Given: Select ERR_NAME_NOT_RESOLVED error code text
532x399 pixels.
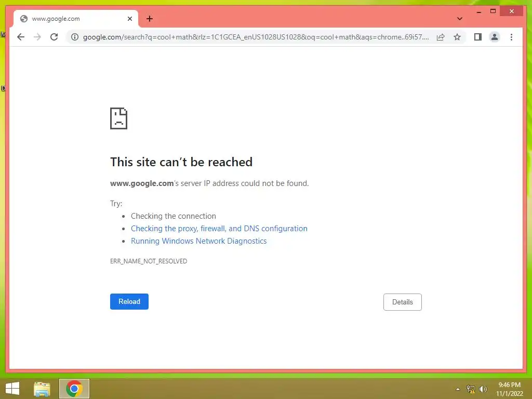Looking at the screenshot, I should pos(149,261).
